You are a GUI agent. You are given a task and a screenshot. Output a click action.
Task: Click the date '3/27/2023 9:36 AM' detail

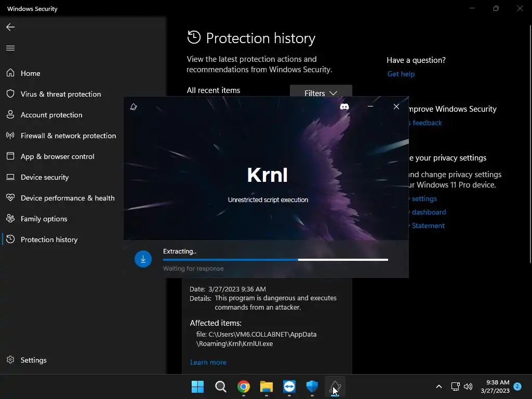(x=237, y=289)
